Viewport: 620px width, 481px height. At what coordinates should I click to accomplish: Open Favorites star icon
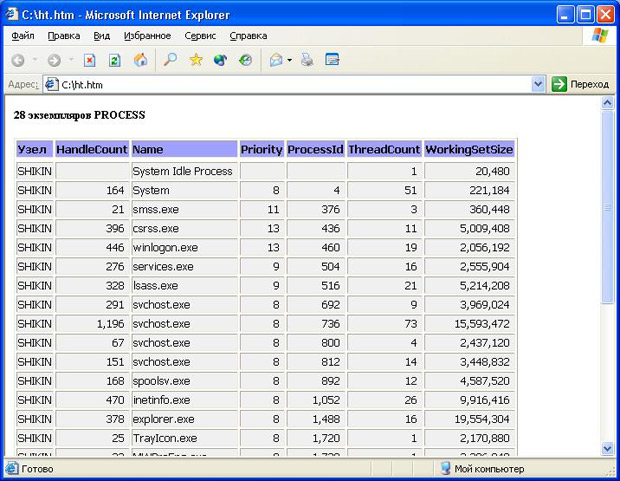(196, 60)
